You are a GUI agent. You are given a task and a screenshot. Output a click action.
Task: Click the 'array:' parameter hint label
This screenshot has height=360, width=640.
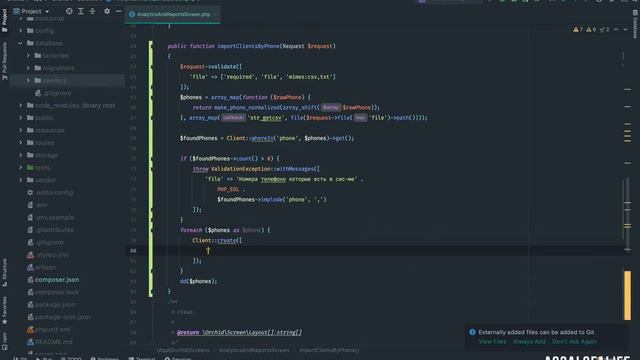(x=331, y=107)
